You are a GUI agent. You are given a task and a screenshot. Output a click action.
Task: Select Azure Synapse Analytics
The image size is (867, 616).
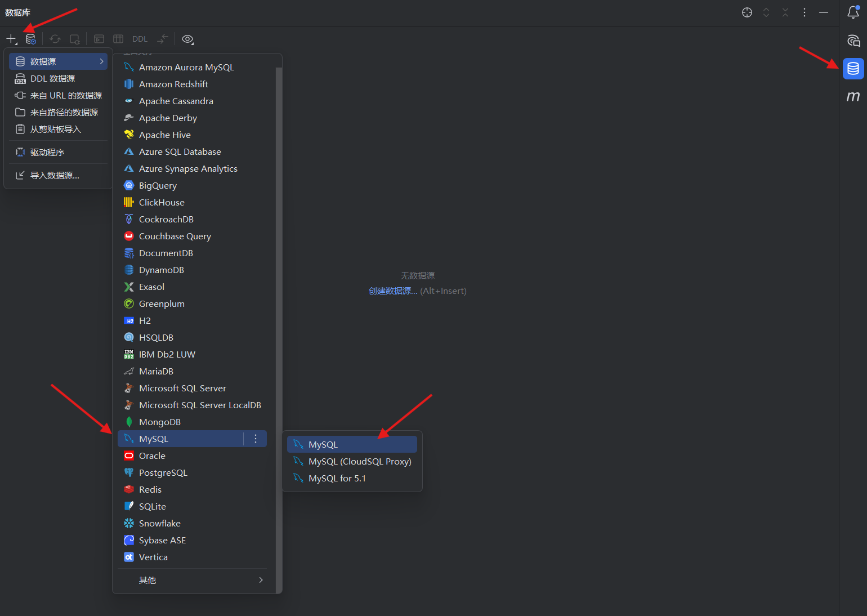pyautogui.click(x=192, y=168)
